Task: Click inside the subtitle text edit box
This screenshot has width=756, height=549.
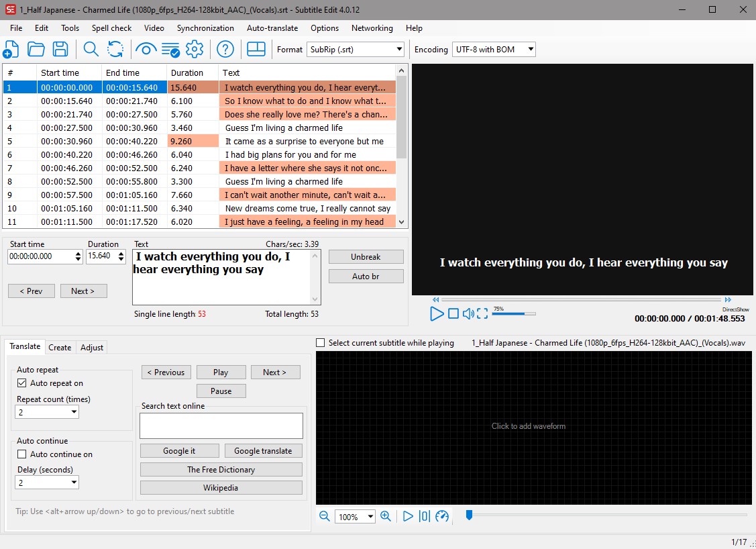Action: [x=222, y=277]
